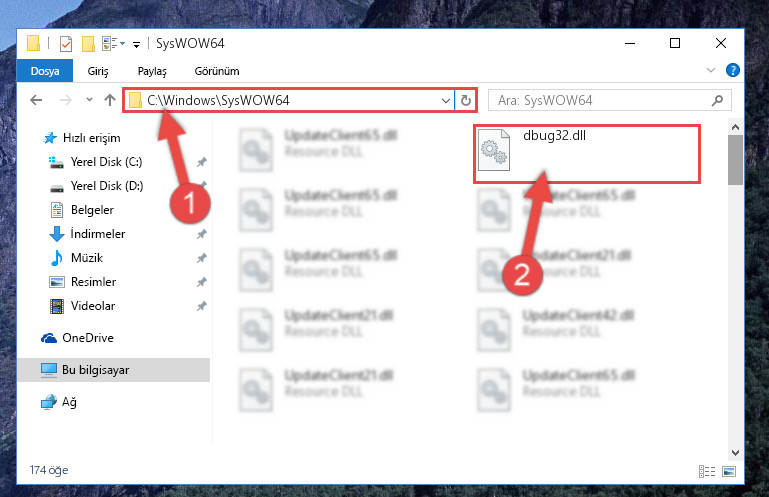The height and width of the screenshot is (497, 769).
Task: Open the Quick Access Toolbar customize dropdown
Action: (136, 45)
